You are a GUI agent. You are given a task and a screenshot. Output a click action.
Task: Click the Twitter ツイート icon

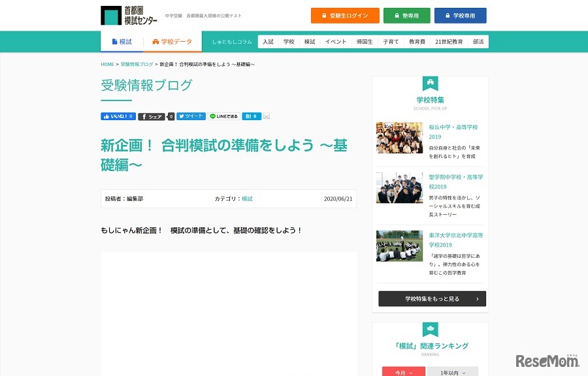(192, 116)
